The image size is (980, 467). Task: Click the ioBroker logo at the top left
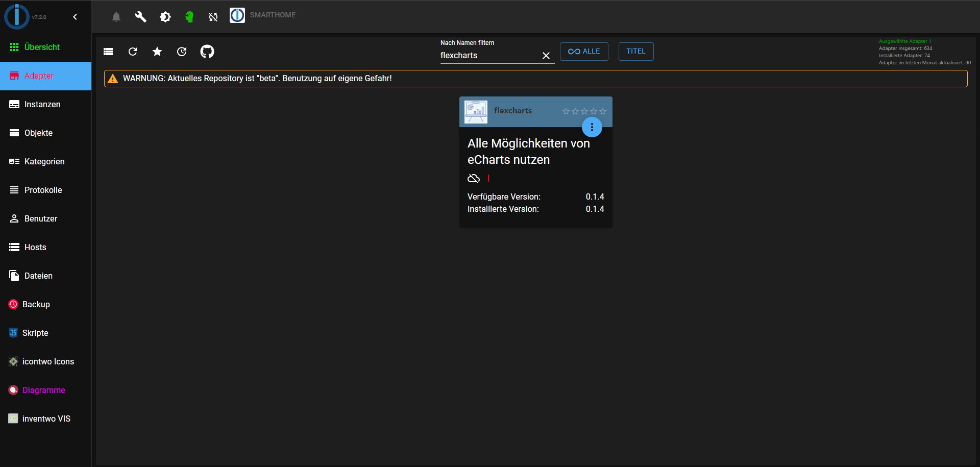[17, 16]
